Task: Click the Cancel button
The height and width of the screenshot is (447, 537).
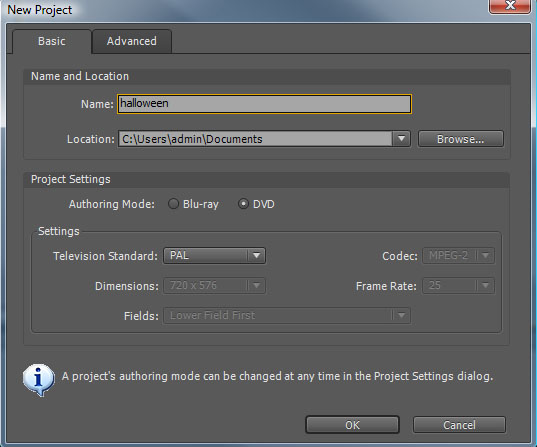Action: (x=459, y=425)
